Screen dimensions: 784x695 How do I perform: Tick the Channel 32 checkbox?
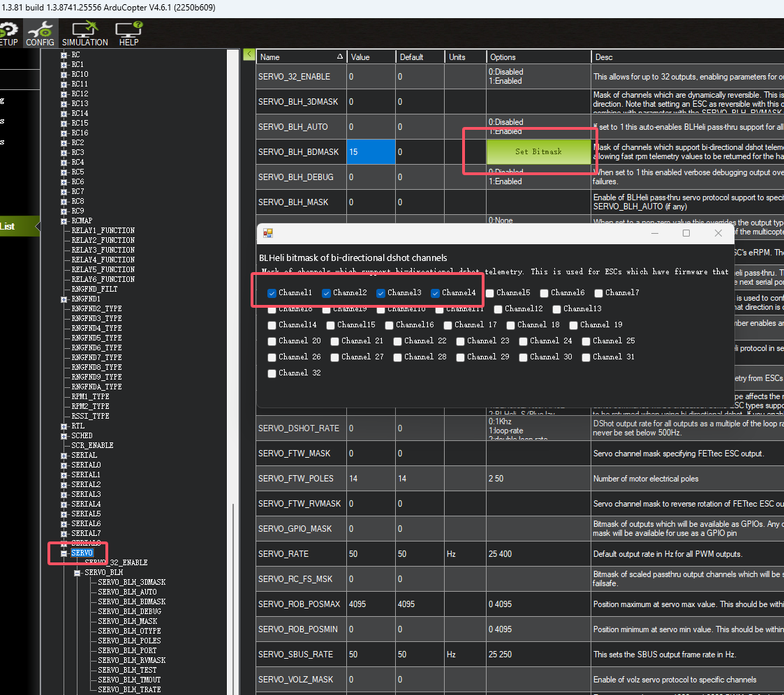272,373
